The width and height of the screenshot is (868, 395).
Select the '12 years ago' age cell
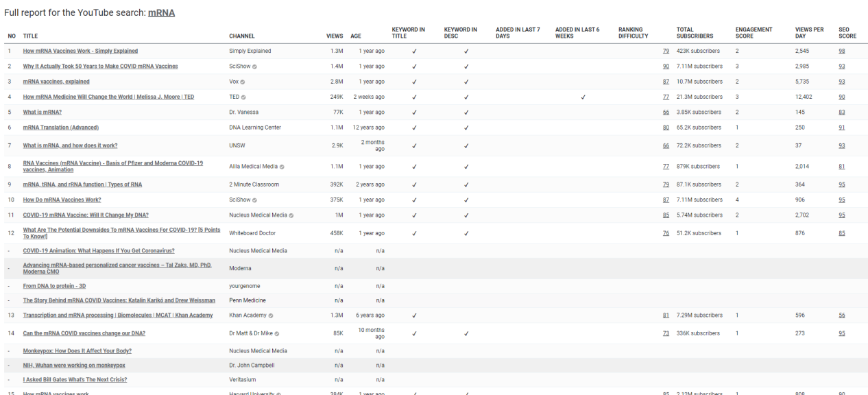pos(367,127)
